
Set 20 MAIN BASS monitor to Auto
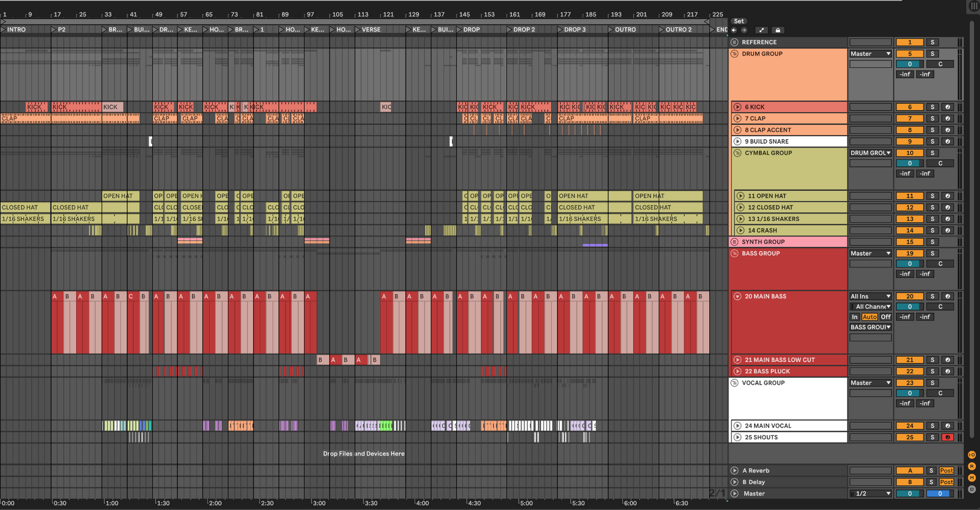click(869, 317)
